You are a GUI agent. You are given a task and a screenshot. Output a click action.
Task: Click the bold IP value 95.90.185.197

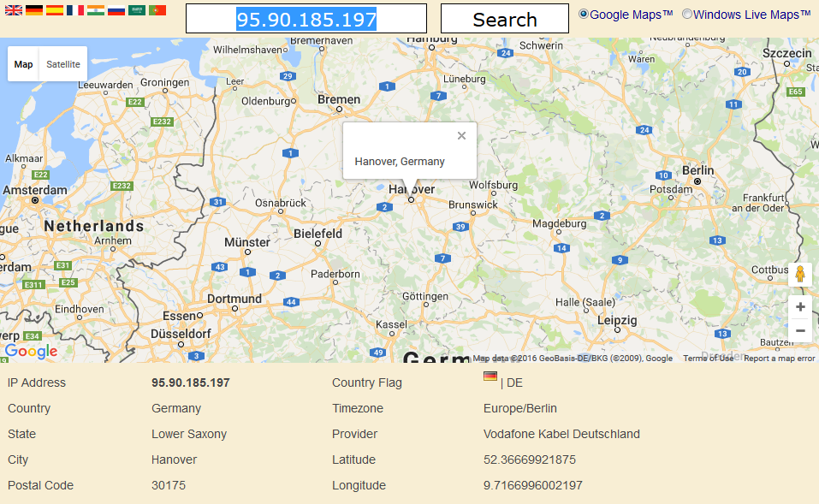point(191,382)
